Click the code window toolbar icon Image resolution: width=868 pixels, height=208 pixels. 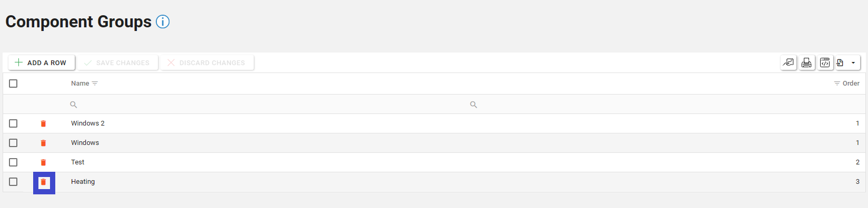(x=825, y=63)
